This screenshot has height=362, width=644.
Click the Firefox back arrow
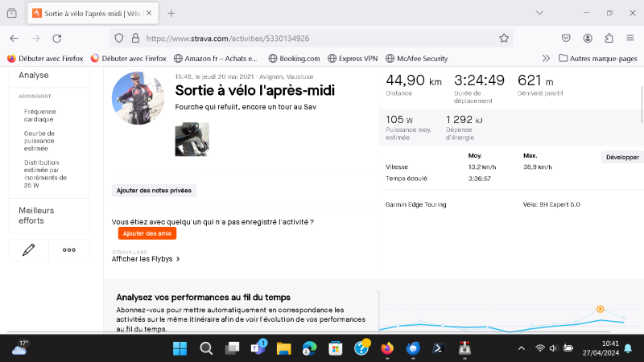(x=14, y=38)
